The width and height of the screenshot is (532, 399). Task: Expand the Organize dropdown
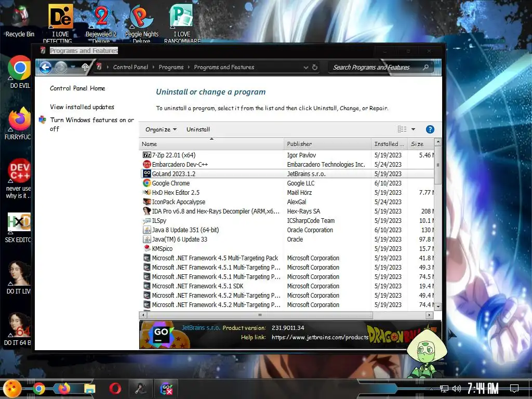click(x=161, y=129)
